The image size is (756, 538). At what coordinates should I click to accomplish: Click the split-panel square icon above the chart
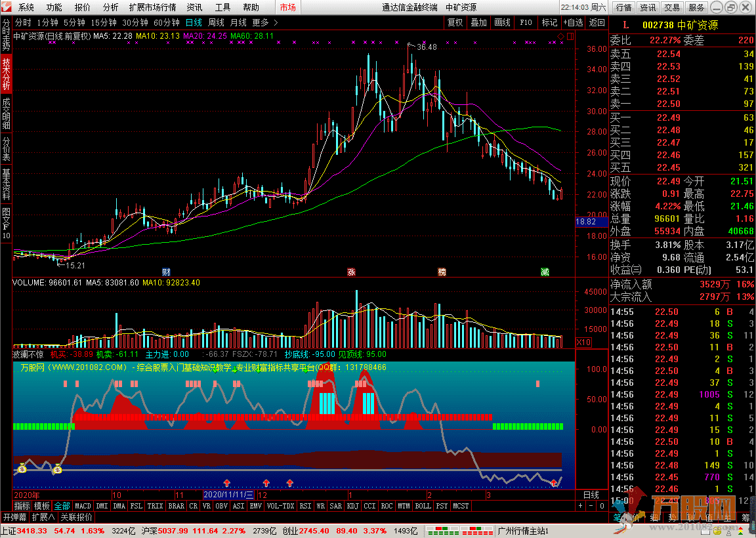tap(570, 37)
